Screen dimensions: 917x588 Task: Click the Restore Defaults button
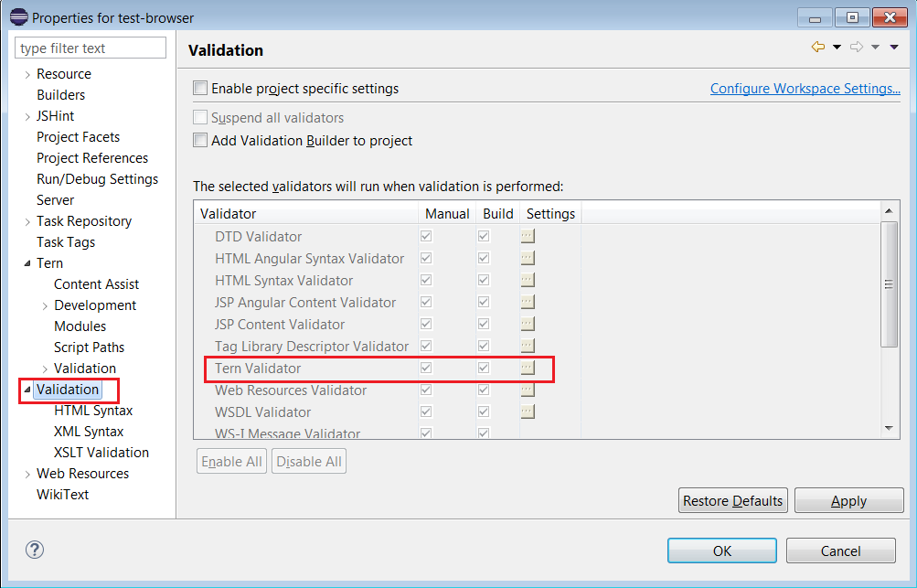732,500
